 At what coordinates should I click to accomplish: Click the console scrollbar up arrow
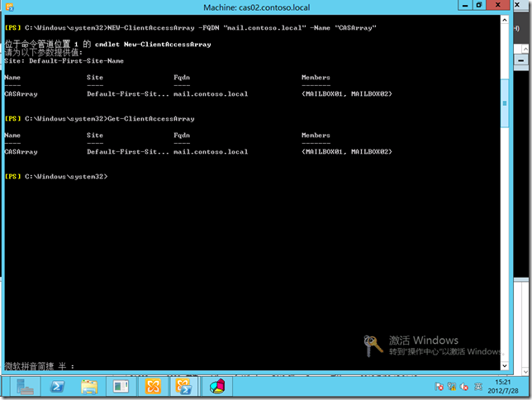pyautogui.click(x=505, y=20)
